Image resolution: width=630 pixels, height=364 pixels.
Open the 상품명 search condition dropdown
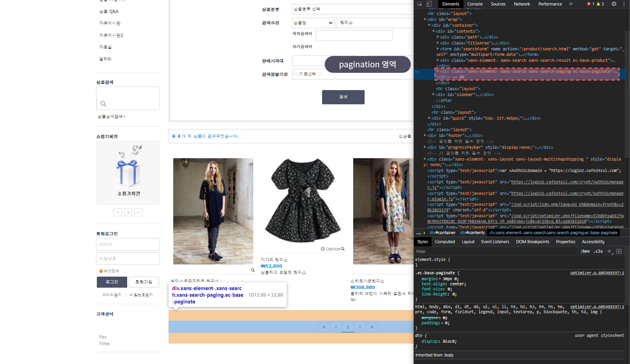[x=313, y=23]
